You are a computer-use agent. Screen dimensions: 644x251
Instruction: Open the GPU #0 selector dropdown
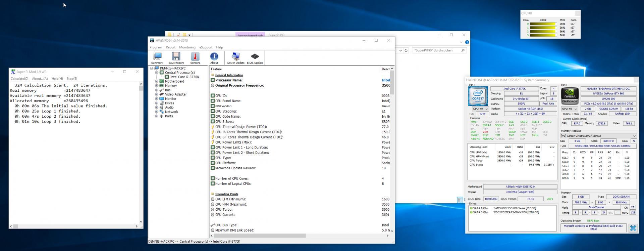[x=570, y=109]
